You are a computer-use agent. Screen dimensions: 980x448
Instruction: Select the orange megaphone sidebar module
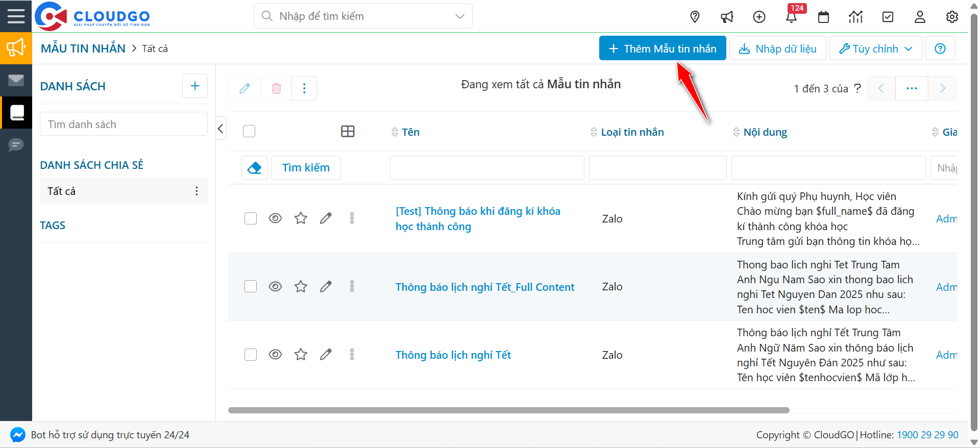click(x=16, y=48)
